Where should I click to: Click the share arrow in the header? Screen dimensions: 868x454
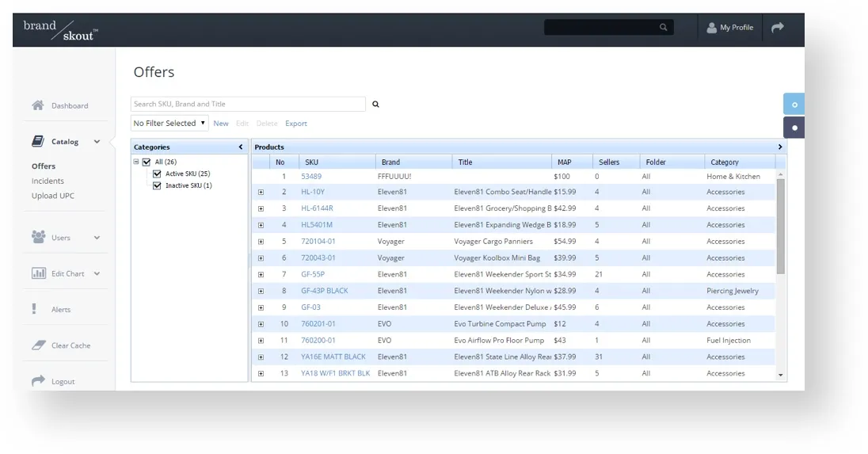(778, 27)
